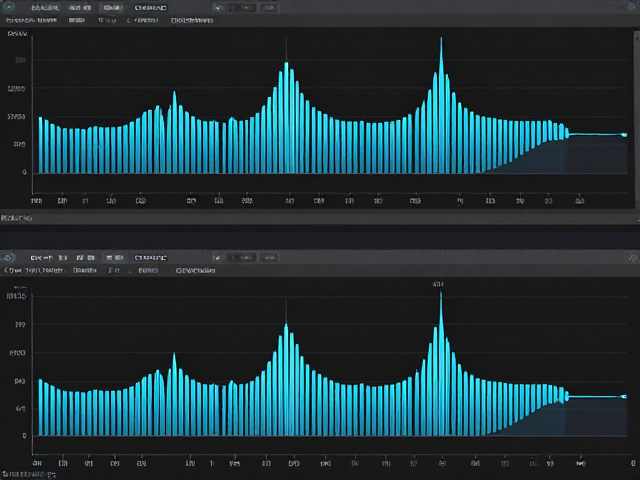
Task: Click the vertical scrollbar at the right edge of the top panel
Action: (x=637, y=118)
